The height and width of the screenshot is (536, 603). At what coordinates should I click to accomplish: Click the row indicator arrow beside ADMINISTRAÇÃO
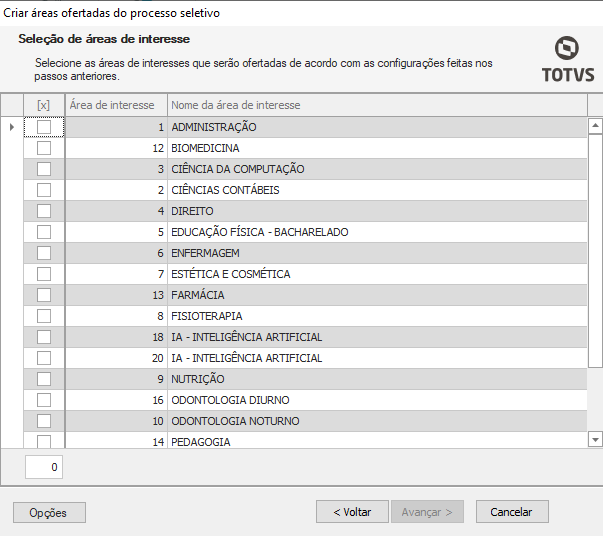pyautogui.click(x=12, y=127)
